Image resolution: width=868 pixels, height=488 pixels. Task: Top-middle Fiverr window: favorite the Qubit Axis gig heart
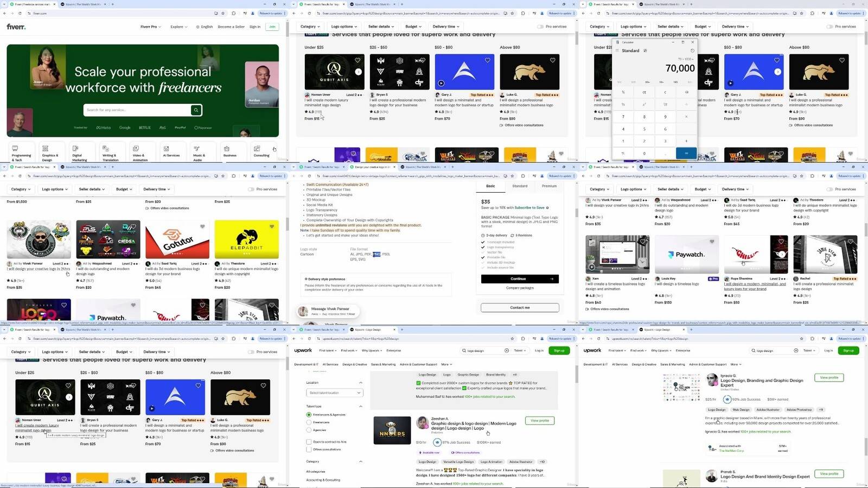[358, 60]
